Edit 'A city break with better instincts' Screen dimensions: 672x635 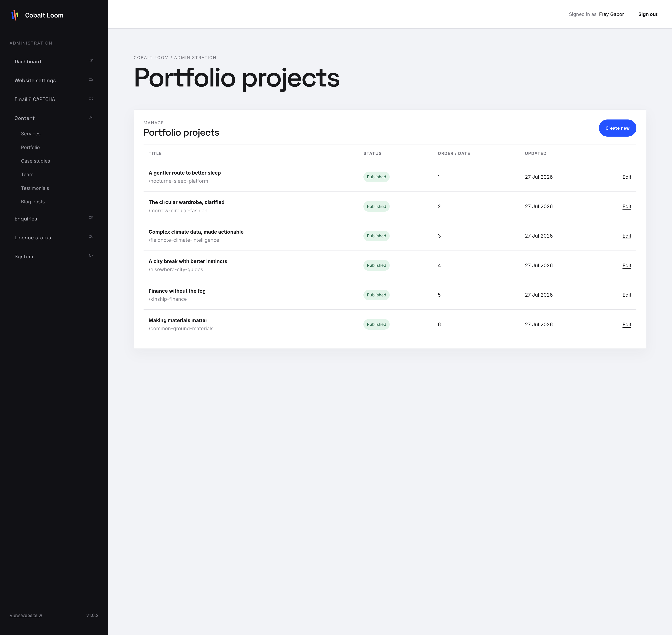click(x=627, y=265)
